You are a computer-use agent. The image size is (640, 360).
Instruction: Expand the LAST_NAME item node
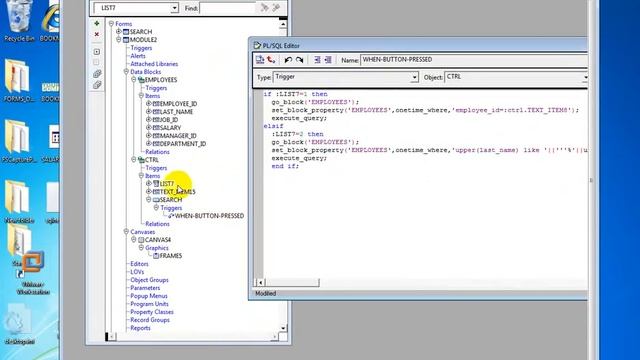click(x=149, y=112)
